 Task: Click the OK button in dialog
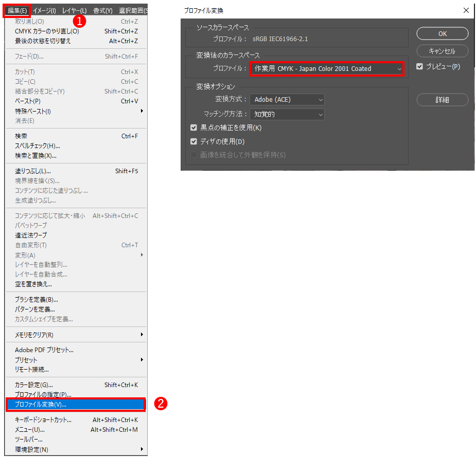(x=442, y=33)
